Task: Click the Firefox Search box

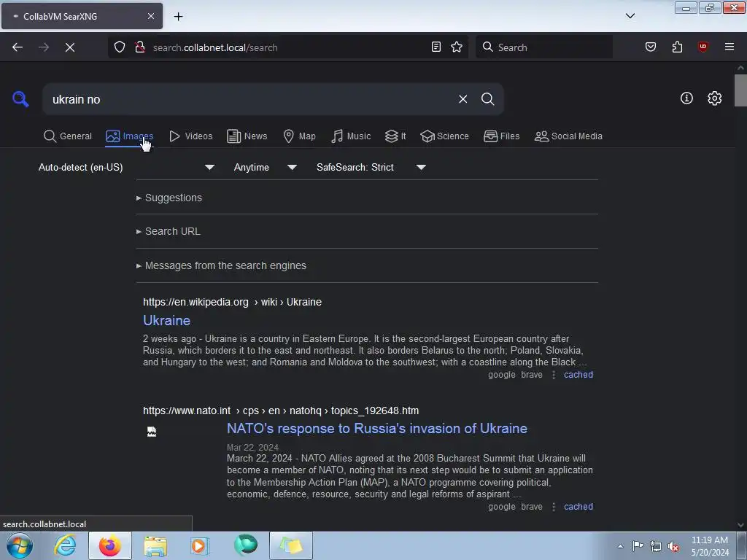Action: pyautogui.click(x=544, y=47)
